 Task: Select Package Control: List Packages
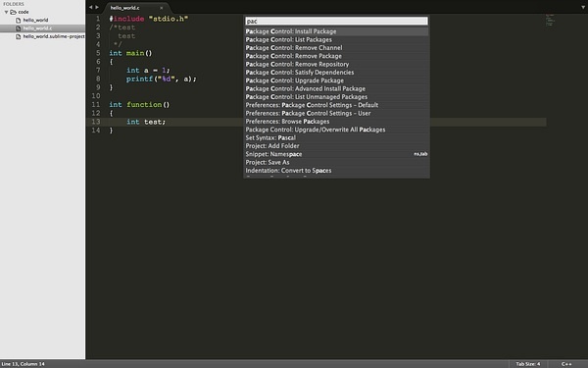coord(336,40)
